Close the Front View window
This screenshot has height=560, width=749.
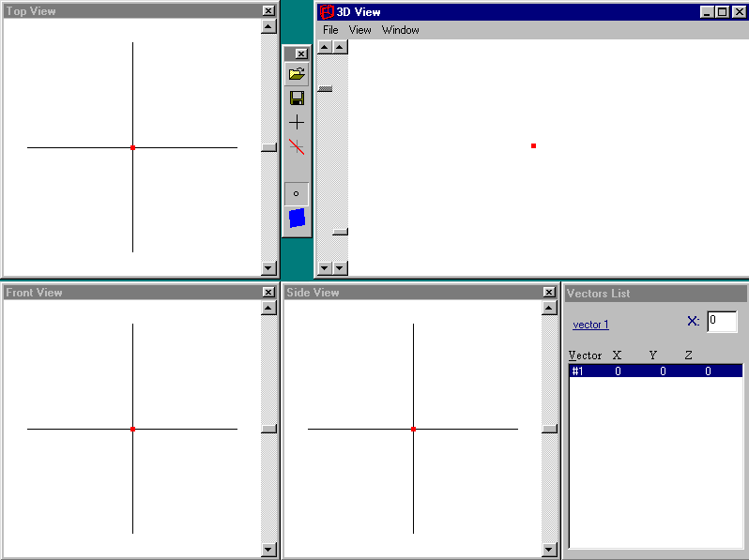pos(268,292)
